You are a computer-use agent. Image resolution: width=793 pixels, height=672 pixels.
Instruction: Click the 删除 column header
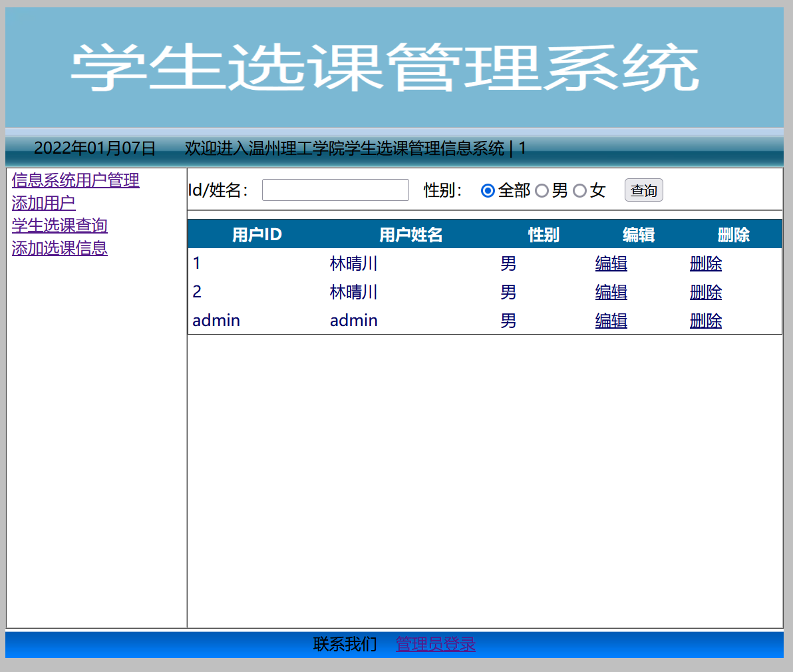click(x=733, y=235)
